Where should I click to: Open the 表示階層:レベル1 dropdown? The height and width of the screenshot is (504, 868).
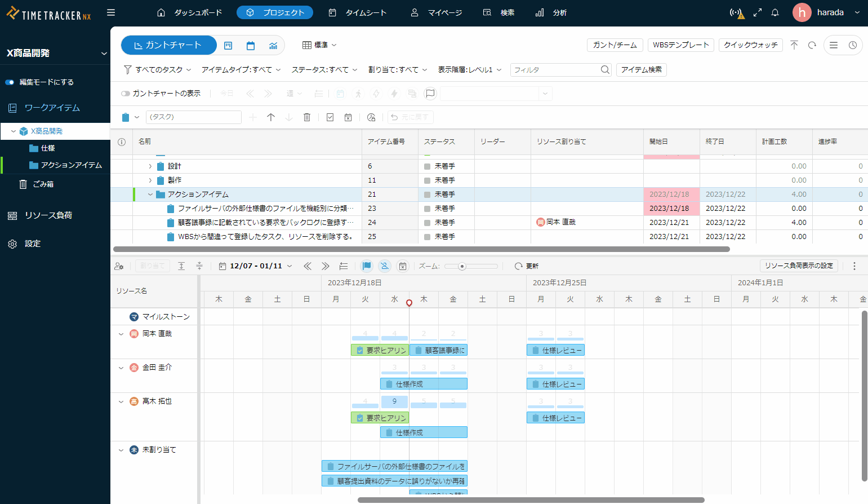(x=470, y=70)
